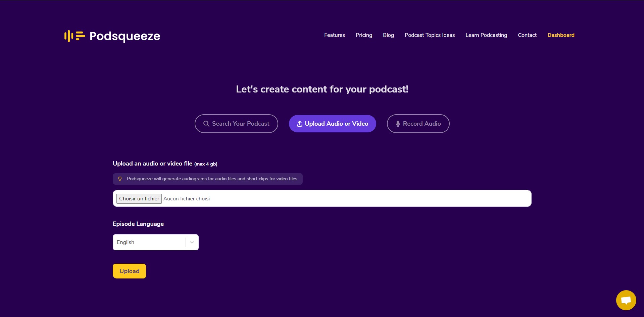
Task: Navigate to the Contact page
Action: [x=527, y=35]
